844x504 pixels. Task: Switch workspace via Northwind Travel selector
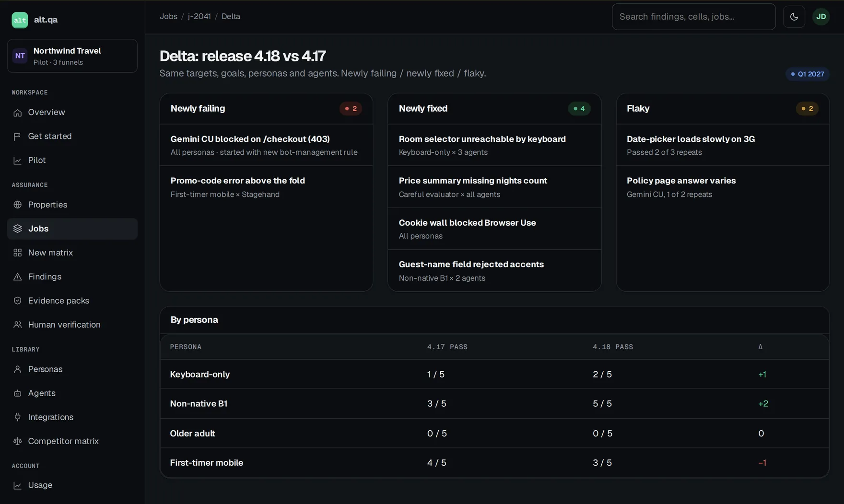(x=72, y=56)
